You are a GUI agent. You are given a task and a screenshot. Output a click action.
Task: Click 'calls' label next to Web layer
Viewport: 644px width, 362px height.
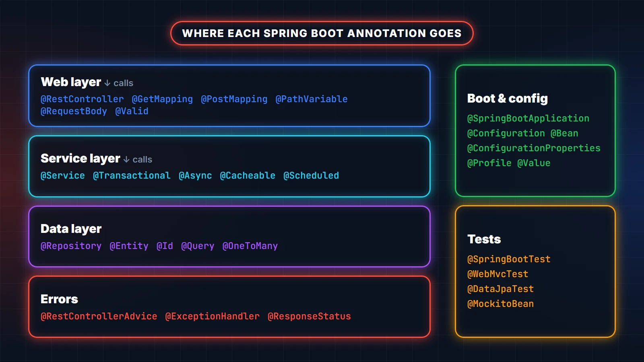[123, 83]
